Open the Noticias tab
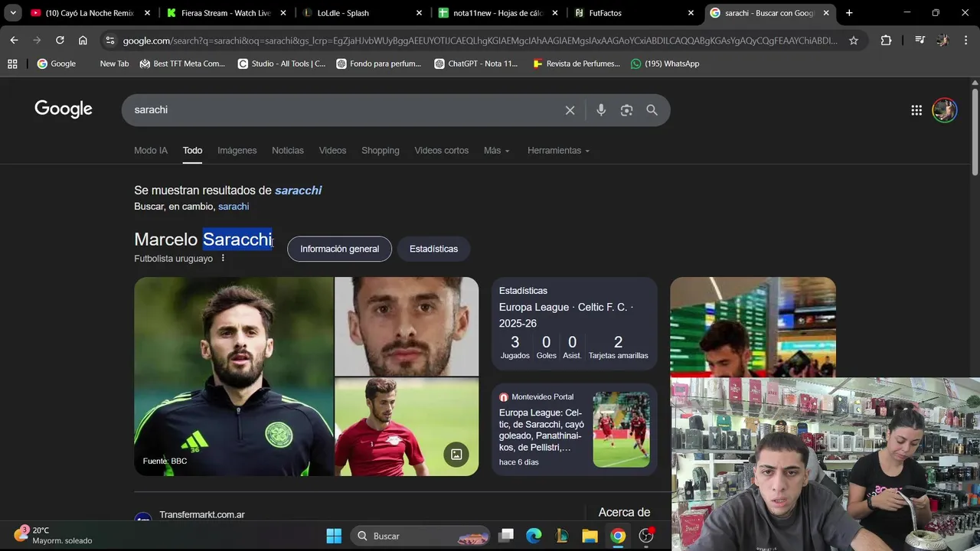 click(288, 151)
